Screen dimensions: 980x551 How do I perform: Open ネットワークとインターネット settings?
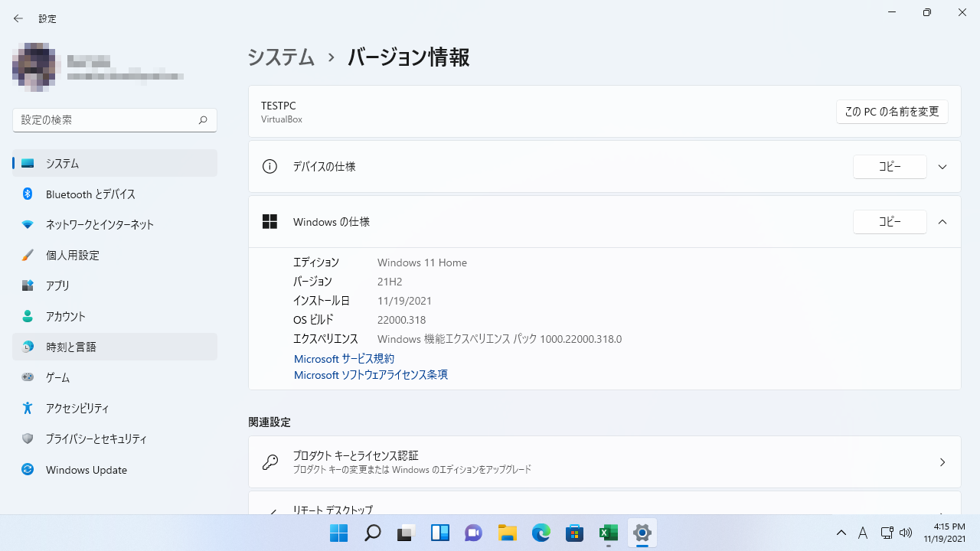(100, 225)
